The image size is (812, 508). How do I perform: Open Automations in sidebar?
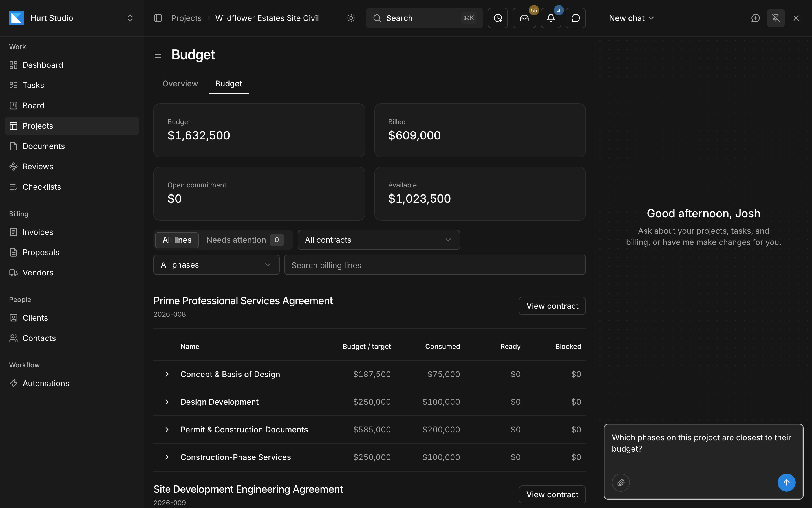coord(72,383)
